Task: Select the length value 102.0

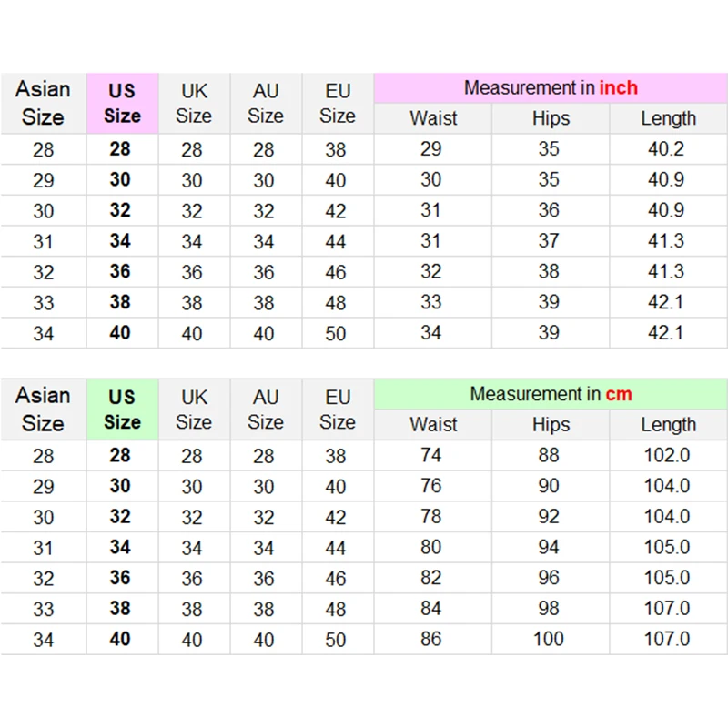Action: point(667,456)
